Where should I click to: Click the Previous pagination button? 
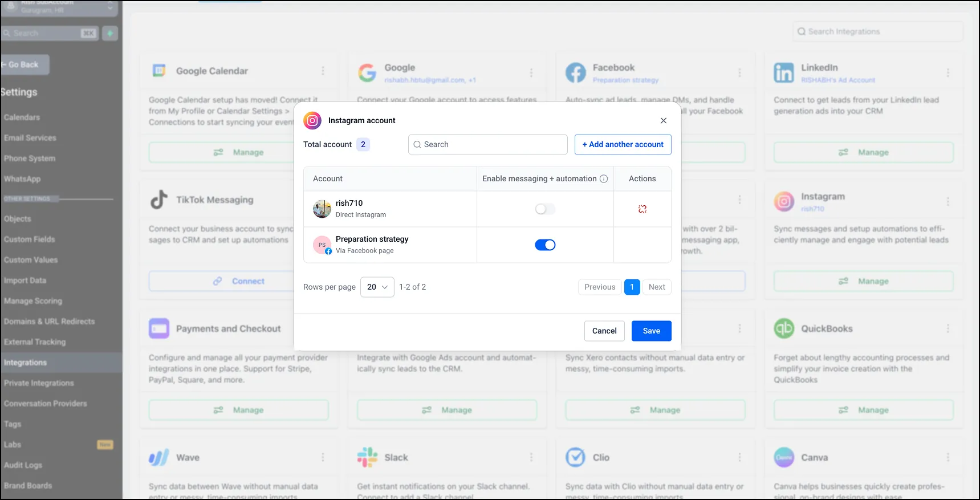(600, 287)
